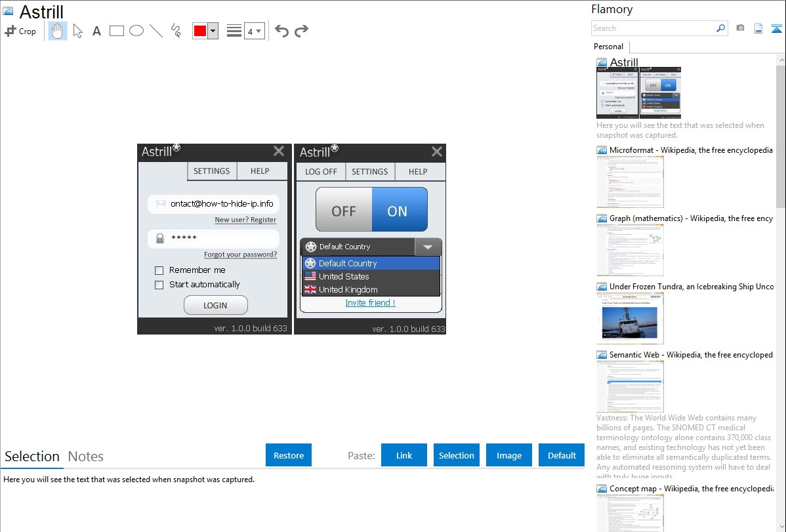
Task: Open the line width dropdown showing 4
Action: click(254, 31)
